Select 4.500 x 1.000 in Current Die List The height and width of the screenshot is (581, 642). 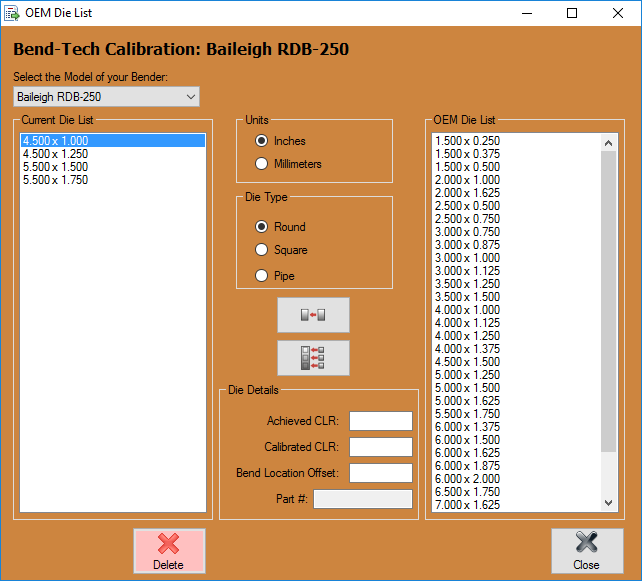(x=113, y=141)
